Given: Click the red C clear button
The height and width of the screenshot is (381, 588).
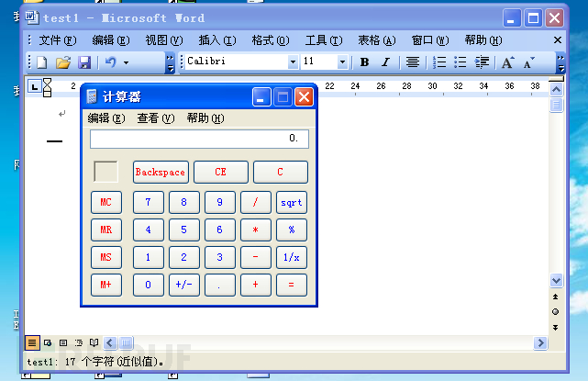Looking at the screenshot, I should tap(281, 172).
